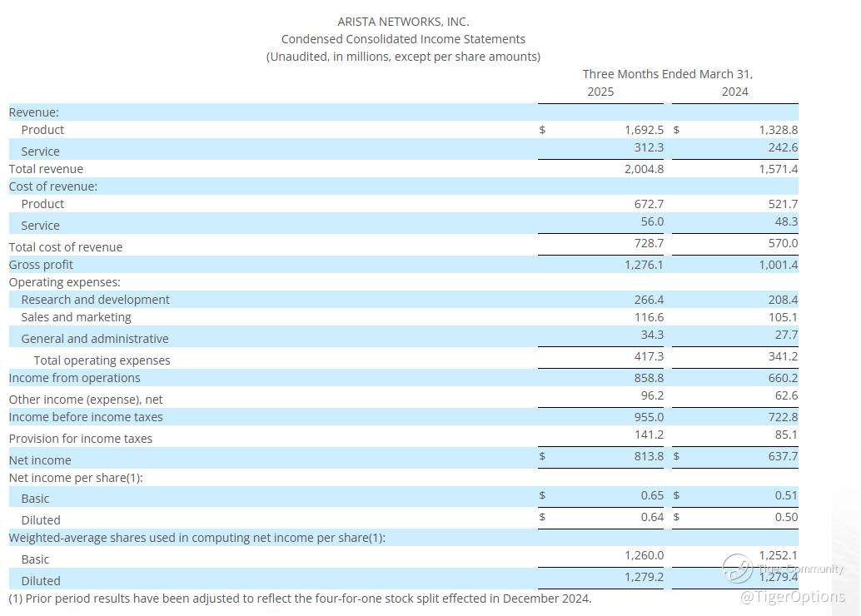Click G&A value 34.3
This screenshot has width=861, height=616.
coord(652,335)
